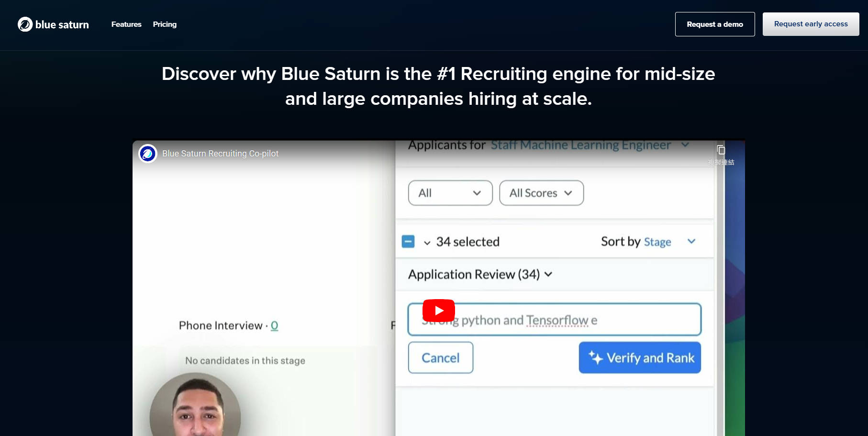
Task: Click the Blue Saturn Co-pilot logo in the video
Action: click(148, 154)
